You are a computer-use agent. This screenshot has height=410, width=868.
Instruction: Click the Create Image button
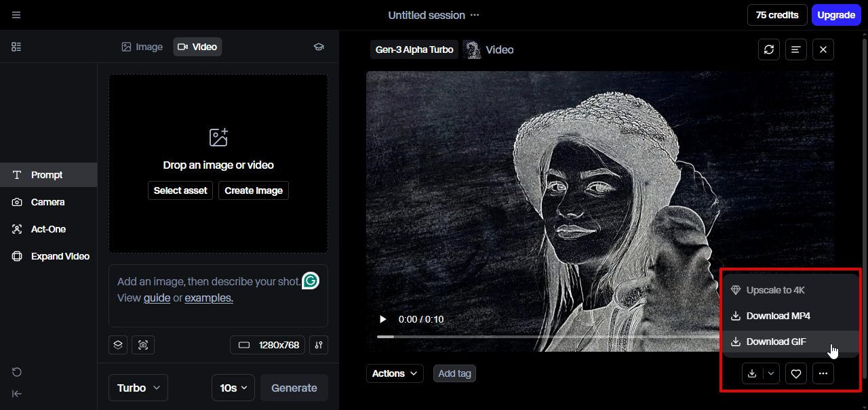click(254, 190)
